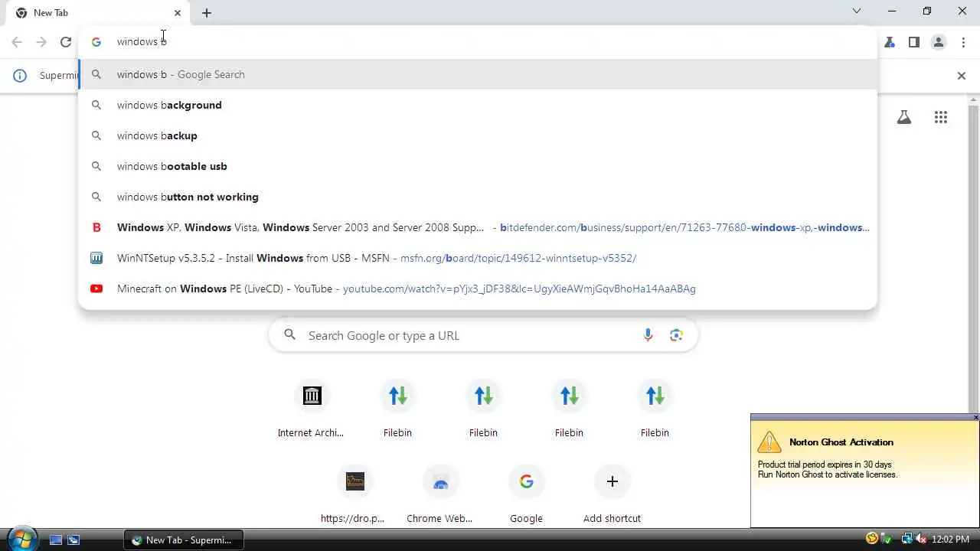Open 'Minecraft on Windows PE' YouTube suggestion
The width and height of the screenshot is (980, 551).
pyautogui.click(x=478, y=289)
